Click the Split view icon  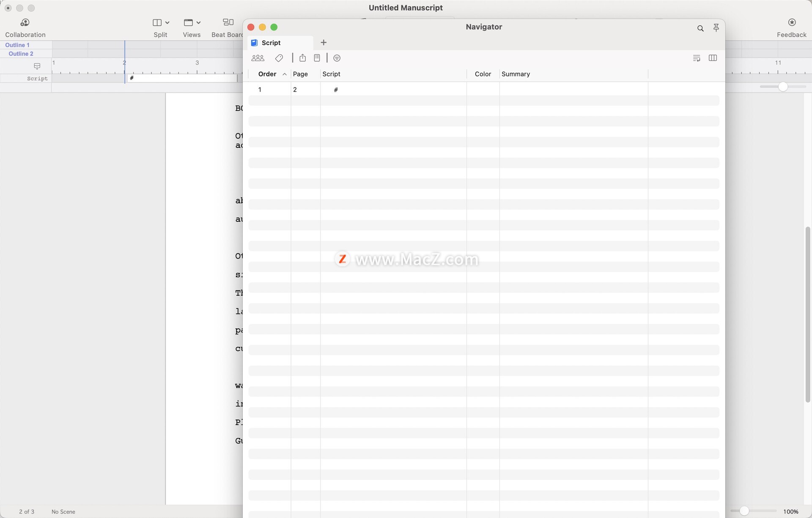coord(157,22)
